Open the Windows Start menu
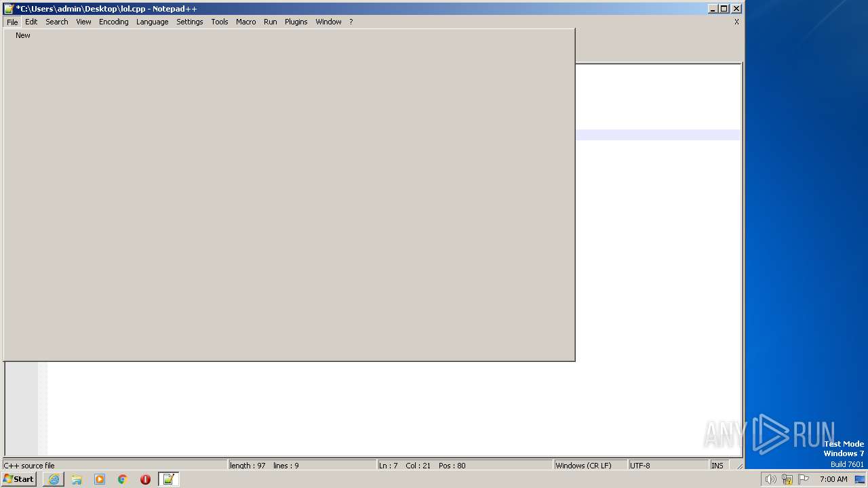The height and width of the screenshot is (488, 868). click(19, 479)
